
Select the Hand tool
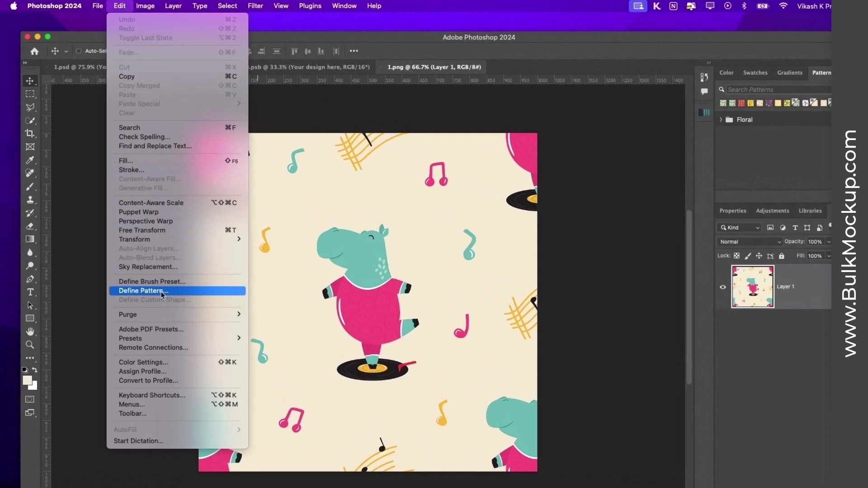(31, 331)
